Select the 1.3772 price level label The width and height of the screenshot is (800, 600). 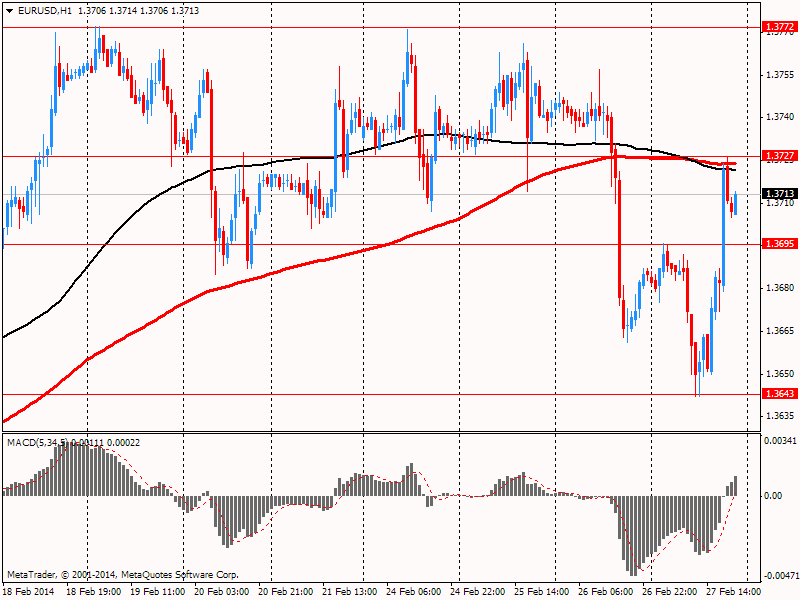tap(779, 27)
